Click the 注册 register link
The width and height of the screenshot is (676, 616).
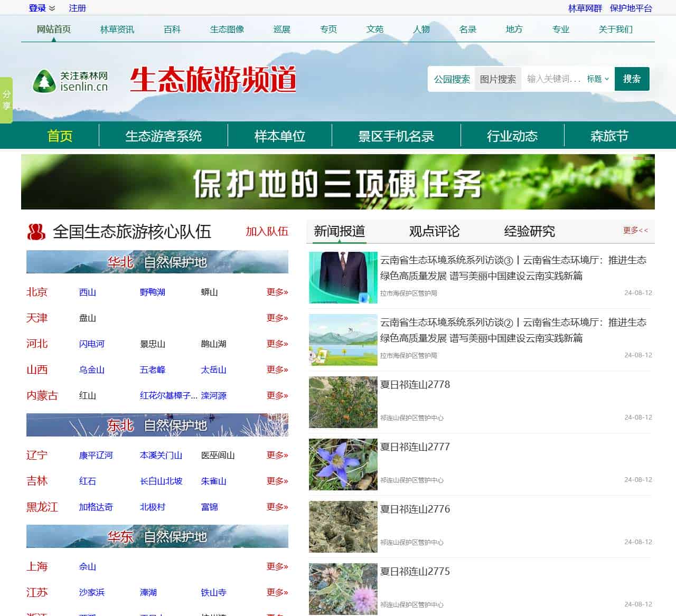(x=77, y=8)
